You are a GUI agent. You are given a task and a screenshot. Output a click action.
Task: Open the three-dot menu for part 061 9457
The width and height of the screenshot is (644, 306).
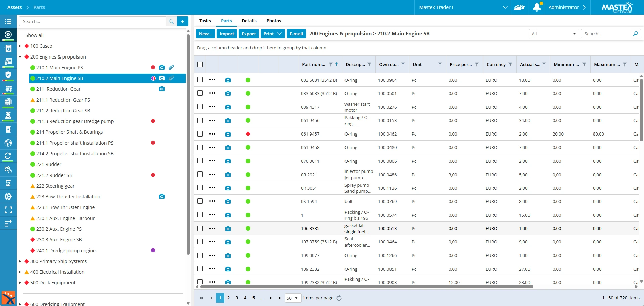click(x=212, y=134)
